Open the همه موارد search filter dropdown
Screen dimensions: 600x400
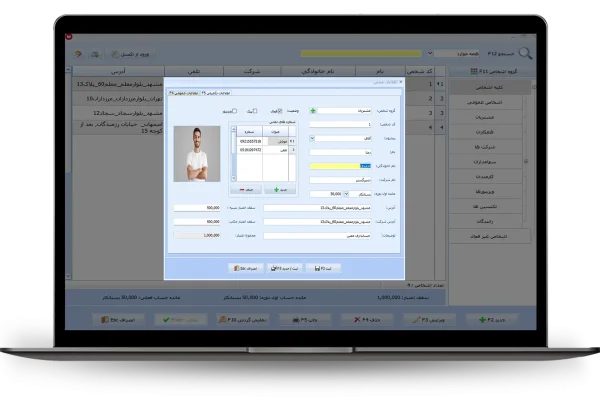(x=430, y=53)
